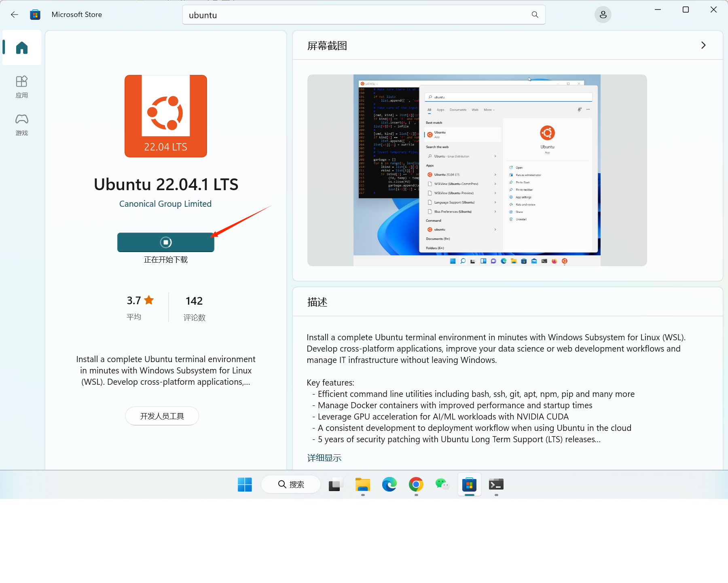Launch Google Chrome from the taskbar

[416, 484]
